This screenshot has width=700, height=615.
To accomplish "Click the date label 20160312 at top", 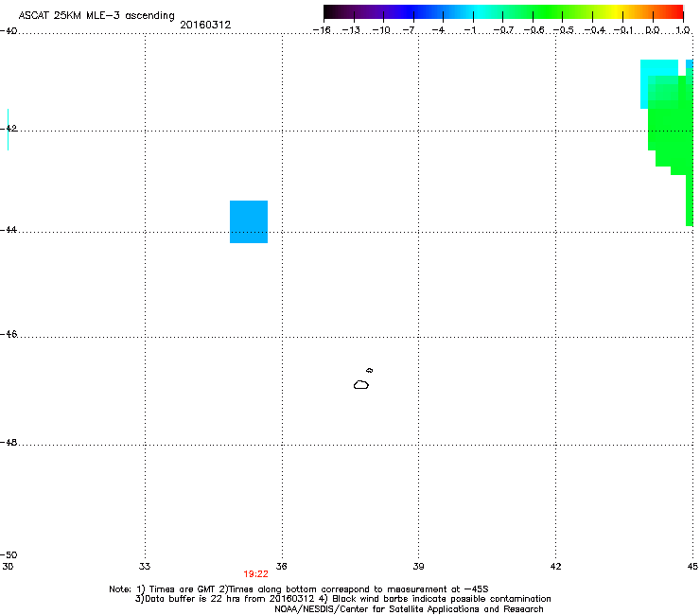I will 205,25.
